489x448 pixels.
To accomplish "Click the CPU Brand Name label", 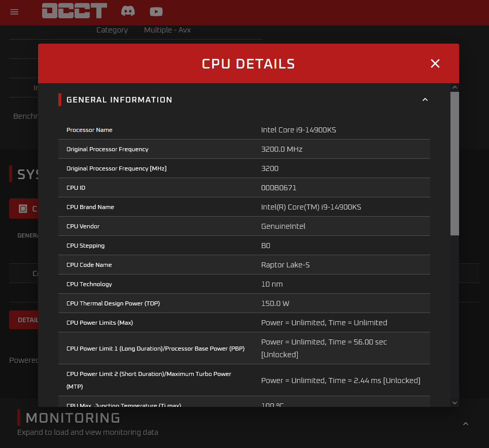I will pos(90,207).
